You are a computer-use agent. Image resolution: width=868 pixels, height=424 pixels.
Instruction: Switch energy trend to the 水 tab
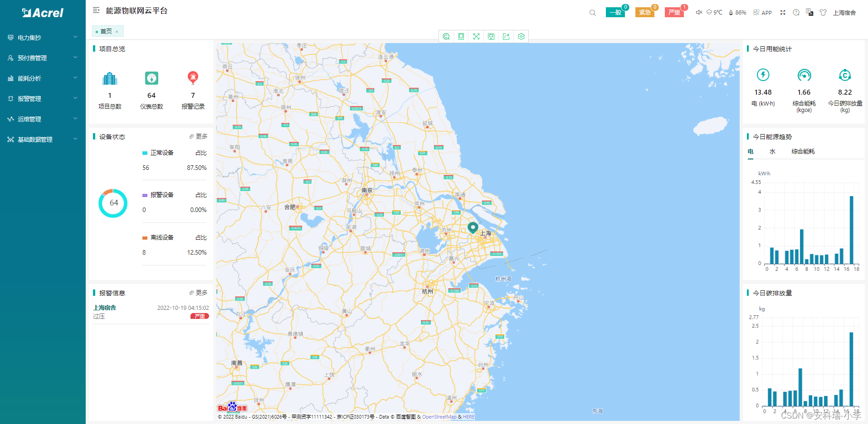pos(772,152)
